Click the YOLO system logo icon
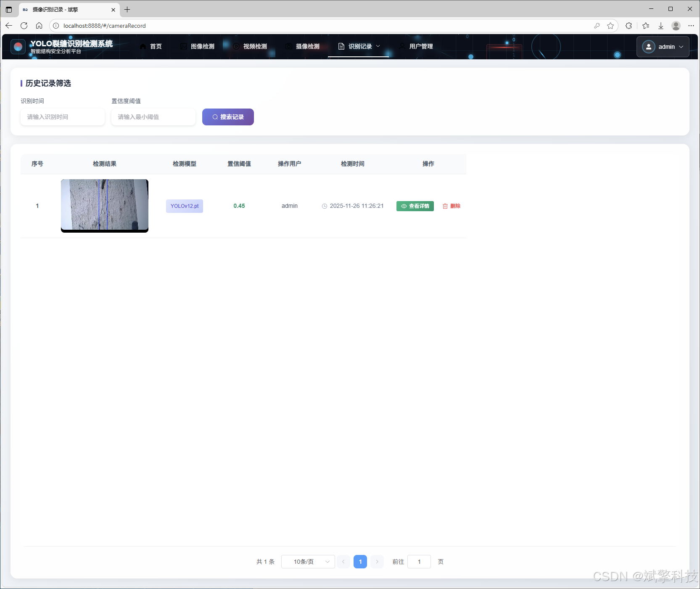 click(x=18, y=47)
